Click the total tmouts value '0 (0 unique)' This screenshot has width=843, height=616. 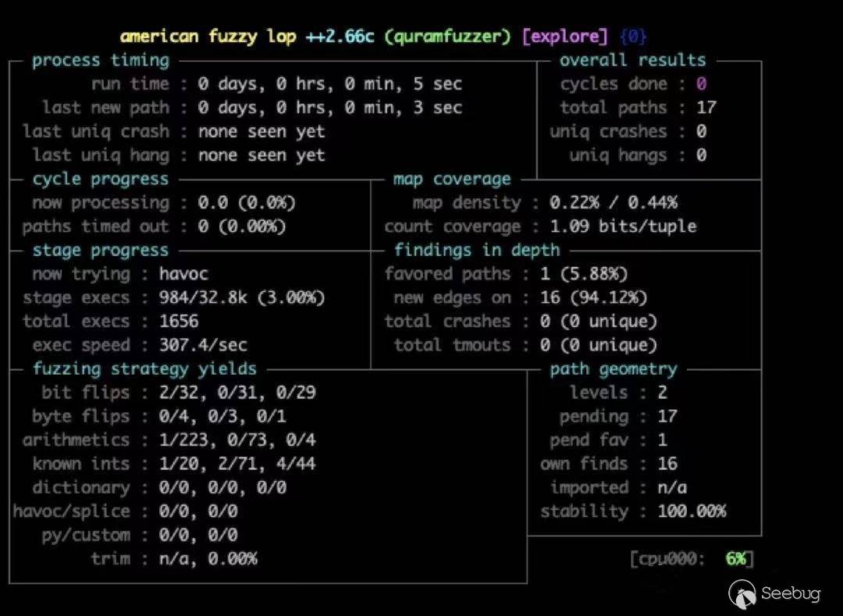tap(599, 344)
